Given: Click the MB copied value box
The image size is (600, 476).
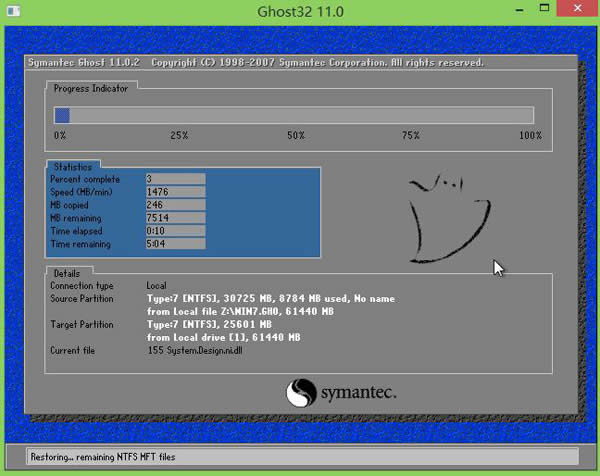Looking at the screenshot, I should [175, 204].
